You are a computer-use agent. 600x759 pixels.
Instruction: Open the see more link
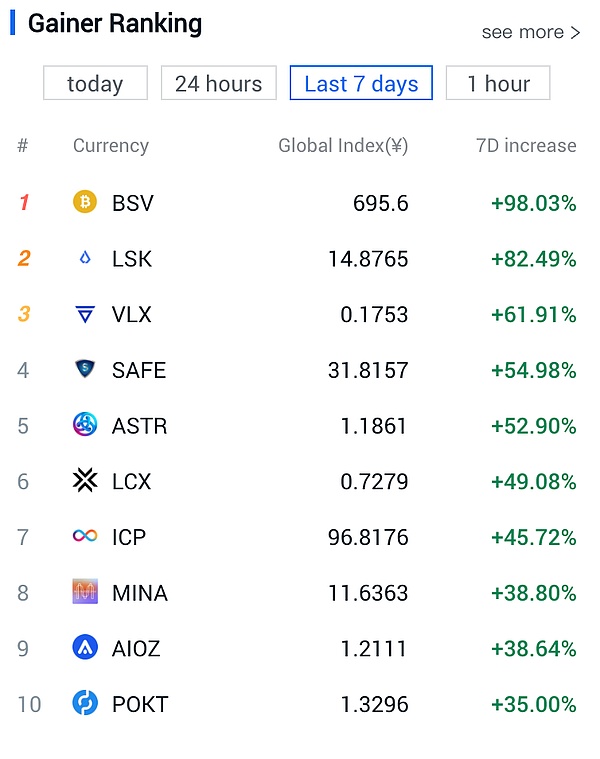(x=530, y=32)
